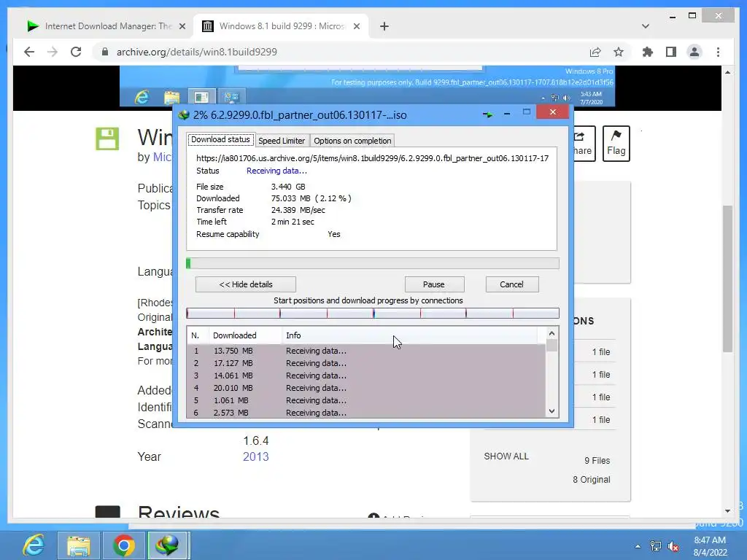Click SHOW ALL download options link
This screenshot has width=747, height=560.
coord(506,456)
